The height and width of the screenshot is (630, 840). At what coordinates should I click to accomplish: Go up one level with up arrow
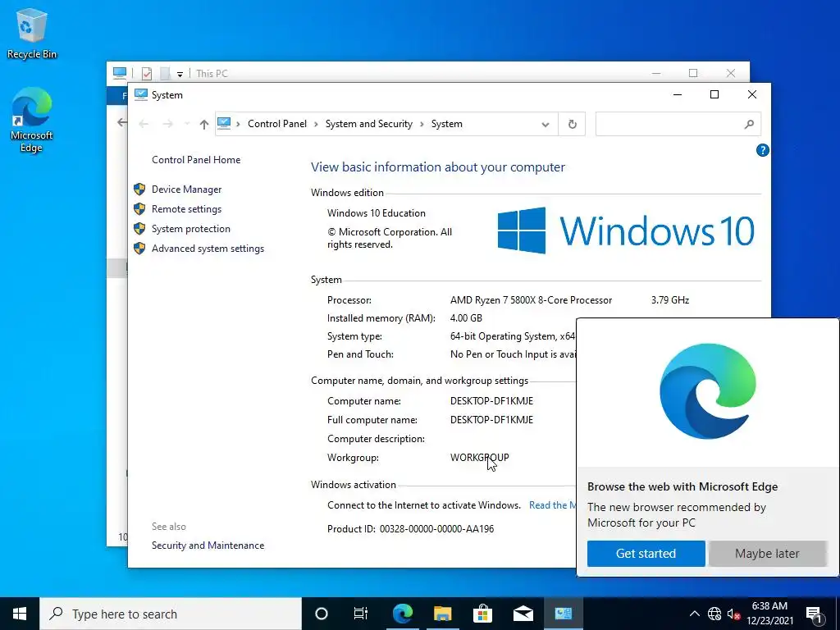[x=204, y=125]
